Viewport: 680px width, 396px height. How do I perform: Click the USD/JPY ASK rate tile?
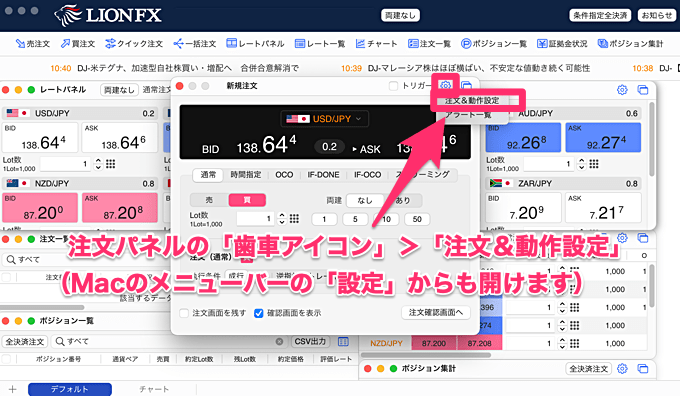coord(120,137)
